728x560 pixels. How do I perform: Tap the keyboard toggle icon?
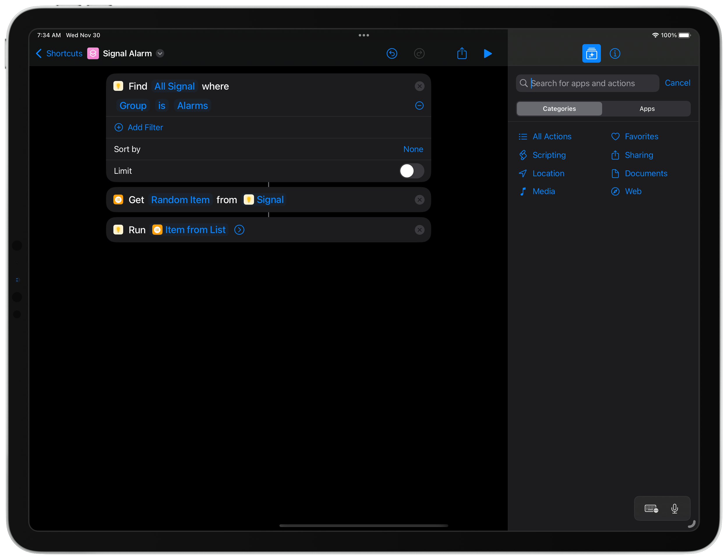pyautogui.click(x=651, y=508)
